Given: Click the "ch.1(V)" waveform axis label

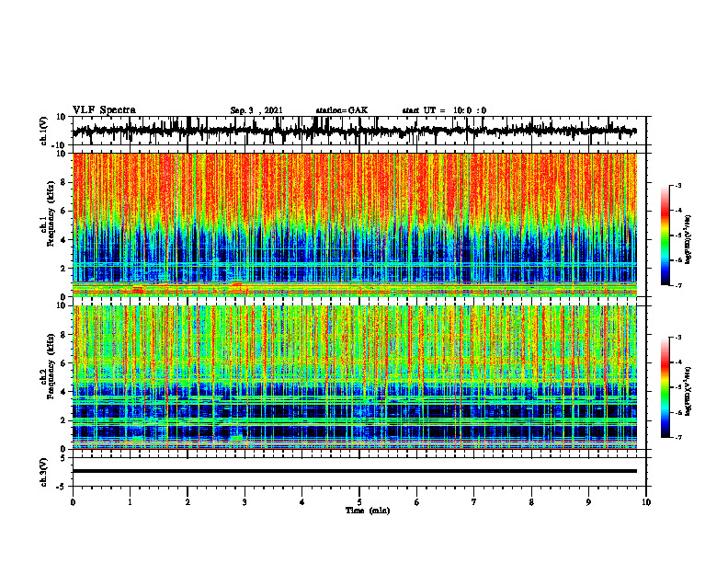Looking at the screenshot, I should pos(44,131).
